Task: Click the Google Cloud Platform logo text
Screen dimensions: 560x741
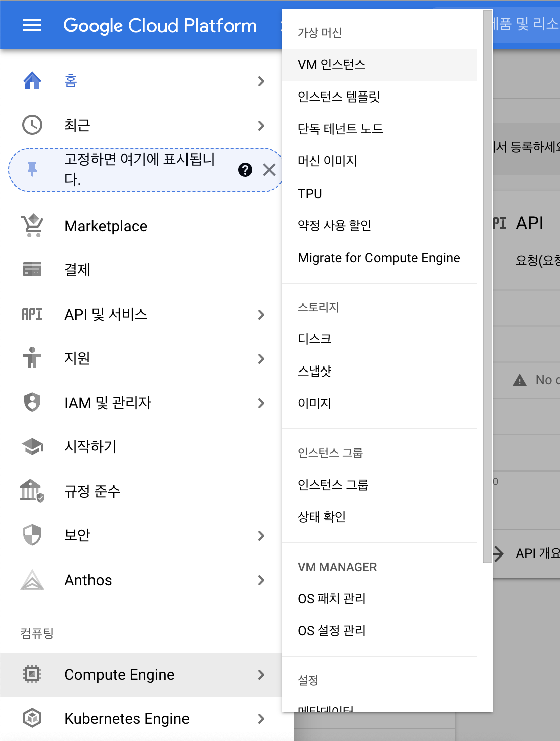Action: pyautogui.click(x=160, y=25)
